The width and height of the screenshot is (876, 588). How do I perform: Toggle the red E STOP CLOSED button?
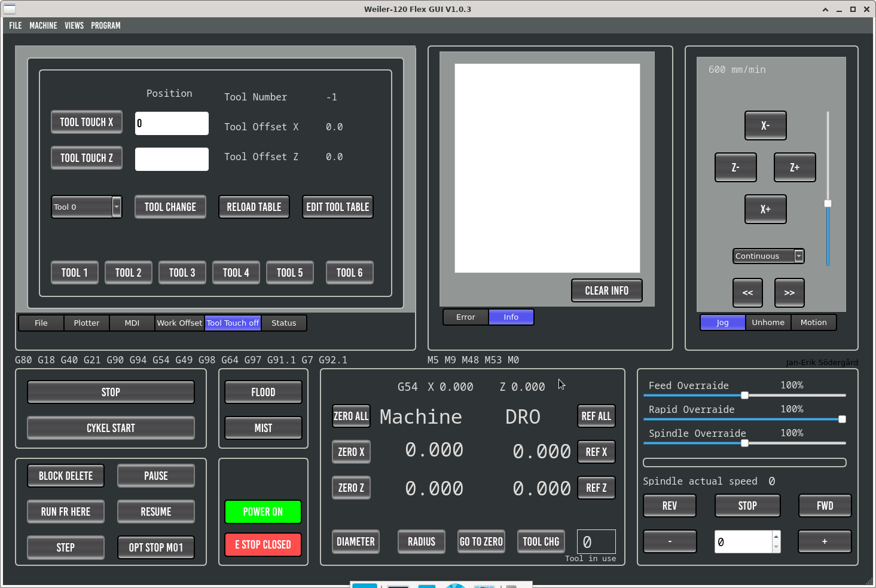[263, 544]
